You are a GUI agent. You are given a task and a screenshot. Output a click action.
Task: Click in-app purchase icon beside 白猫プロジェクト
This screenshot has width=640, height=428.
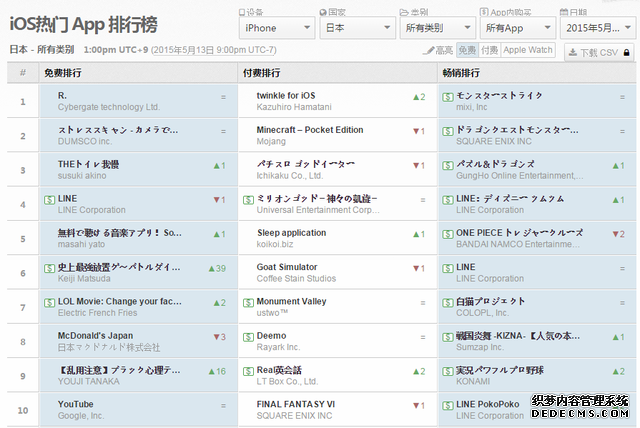pyautogui.click(x=448, y=303)
